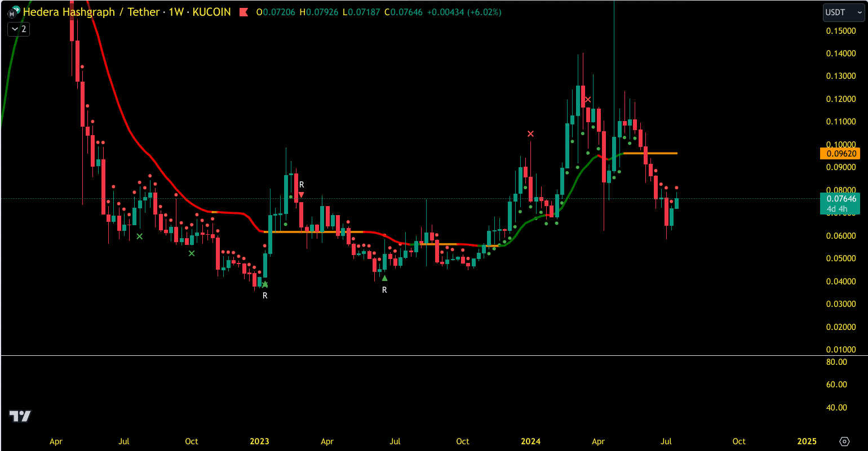Screen dimensions: 868x451
Task: Click the low value L0.07187
Action: [361, 12]
